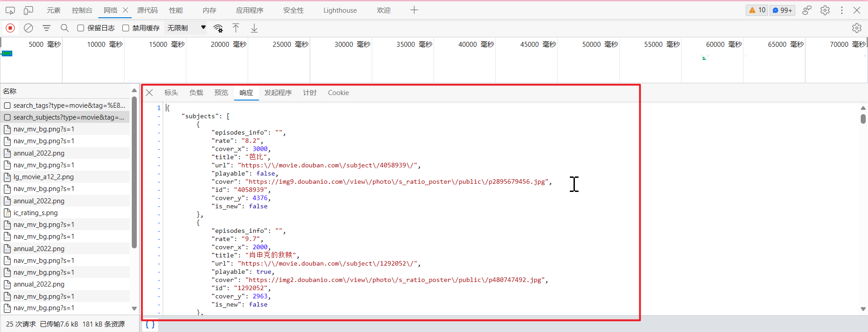Open network search magnifier
868x332 pixels.
tap(65, 28)
